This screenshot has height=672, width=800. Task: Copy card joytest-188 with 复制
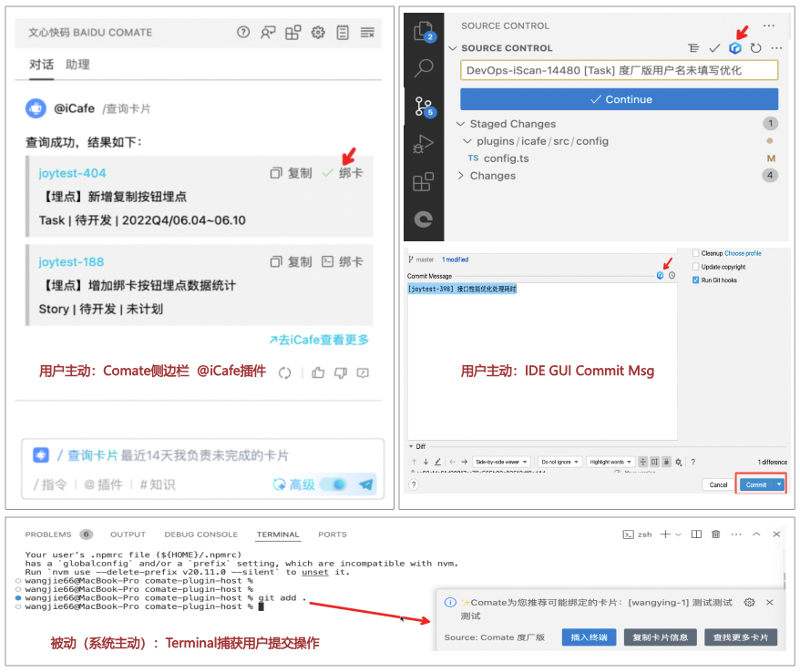click(x=291, y=262)
